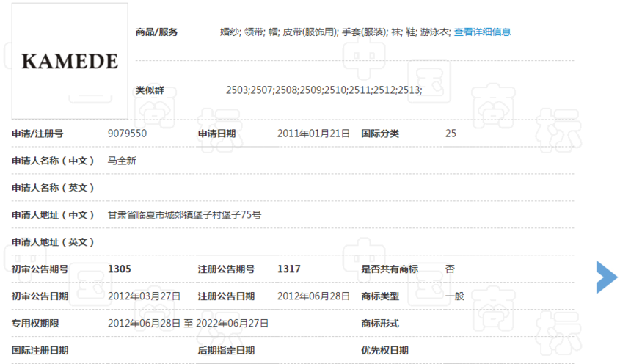631x364 pixels.
Task: Click the 初审公告期号 label
Action: pyautogui.click(x=40, y=269)
